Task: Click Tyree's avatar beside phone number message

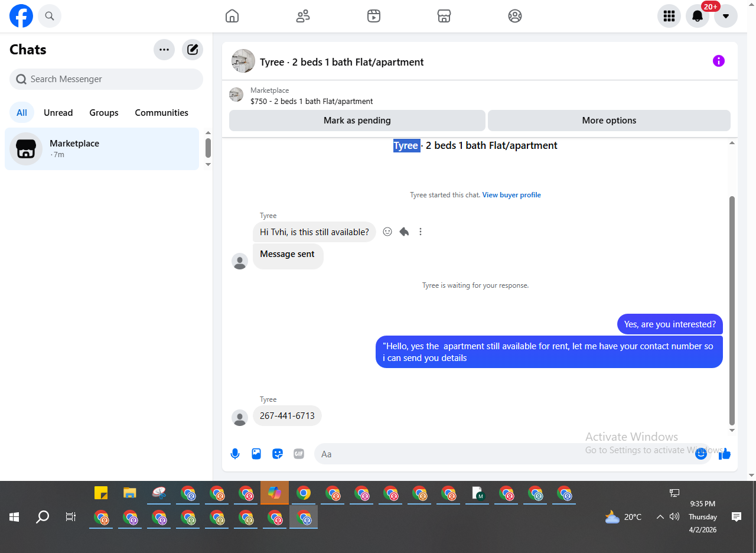Action: pyautogui.click(x=240, y=418)
